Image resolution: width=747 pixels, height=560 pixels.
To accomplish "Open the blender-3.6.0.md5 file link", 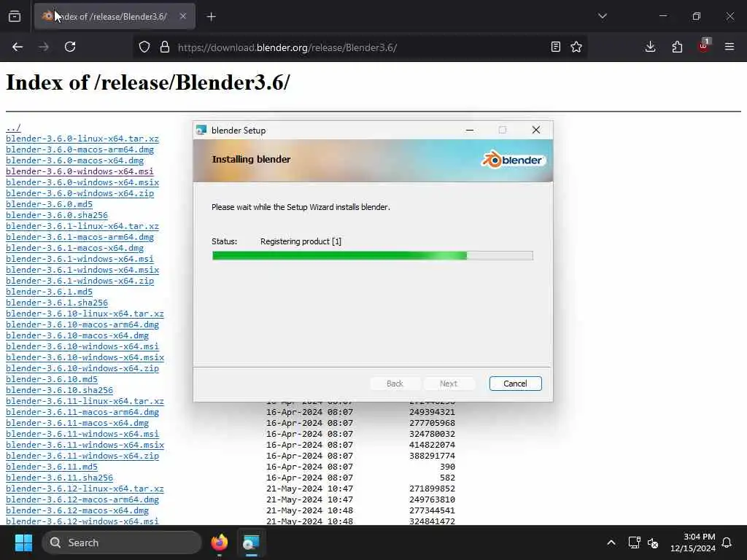I will [x=49, y=204].
